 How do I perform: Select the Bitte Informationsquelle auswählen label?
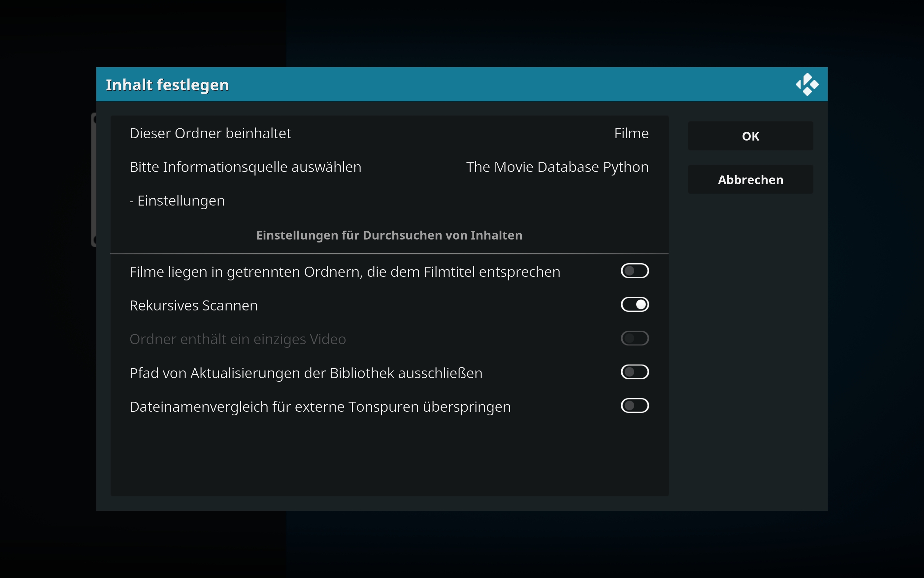click(x=246, y=167)
